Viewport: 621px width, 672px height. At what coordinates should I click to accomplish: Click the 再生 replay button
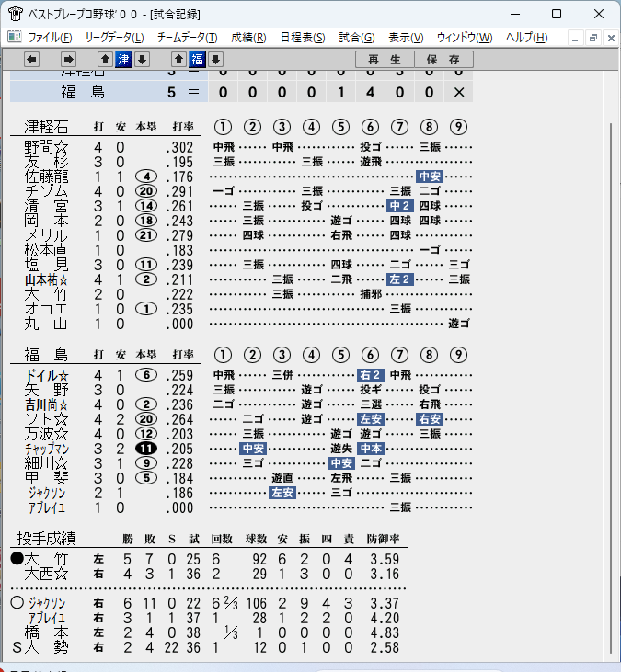385,59
